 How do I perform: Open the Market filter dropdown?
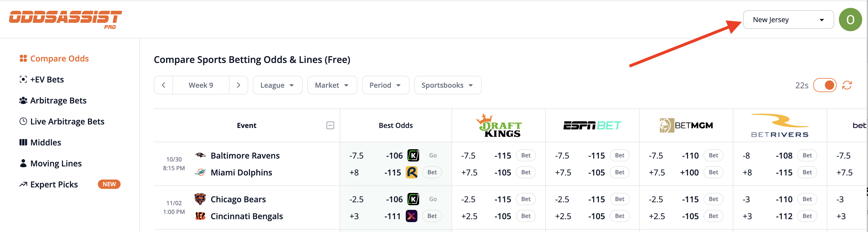(x=332, y=85)
